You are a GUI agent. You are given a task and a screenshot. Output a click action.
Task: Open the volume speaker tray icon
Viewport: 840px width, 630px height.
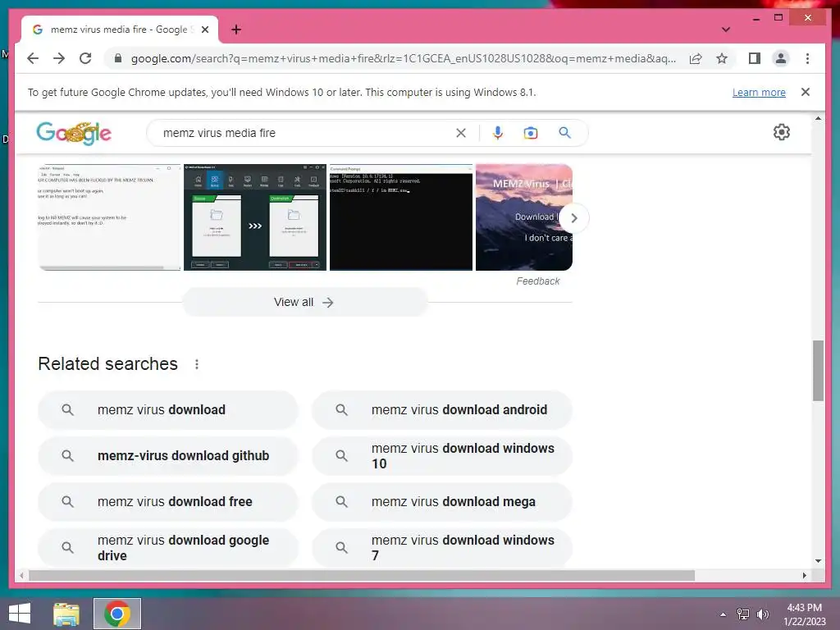[x=762, y=614]
